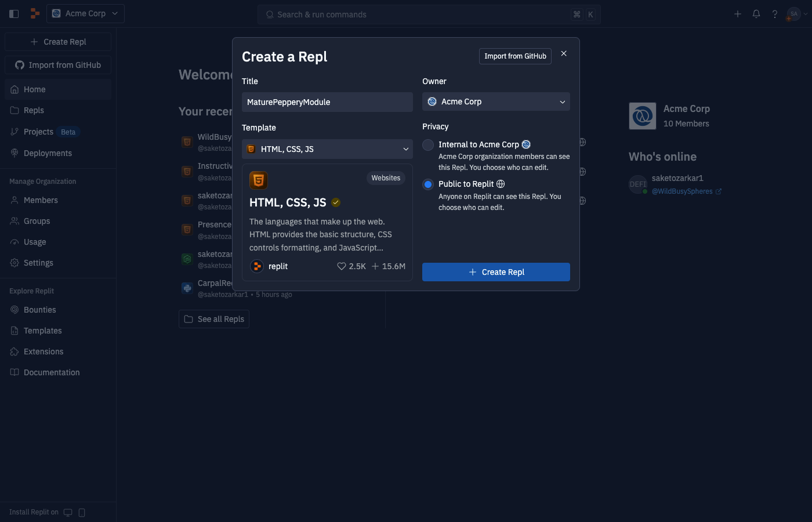Click Import from GitHub in dialog

pos(515,56)
